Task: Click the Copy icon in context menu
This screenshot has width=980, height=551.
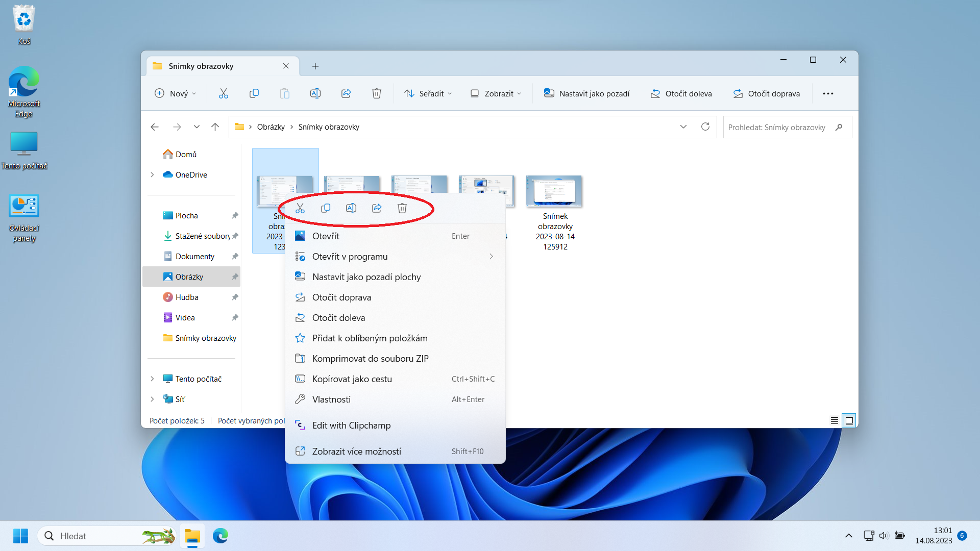Action: tap(326, 208)
